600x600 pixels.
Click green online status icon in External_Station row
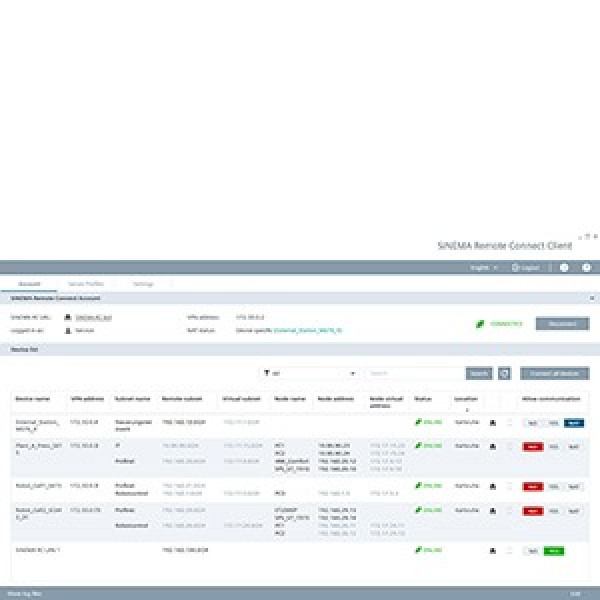click(x=418, y=422)
